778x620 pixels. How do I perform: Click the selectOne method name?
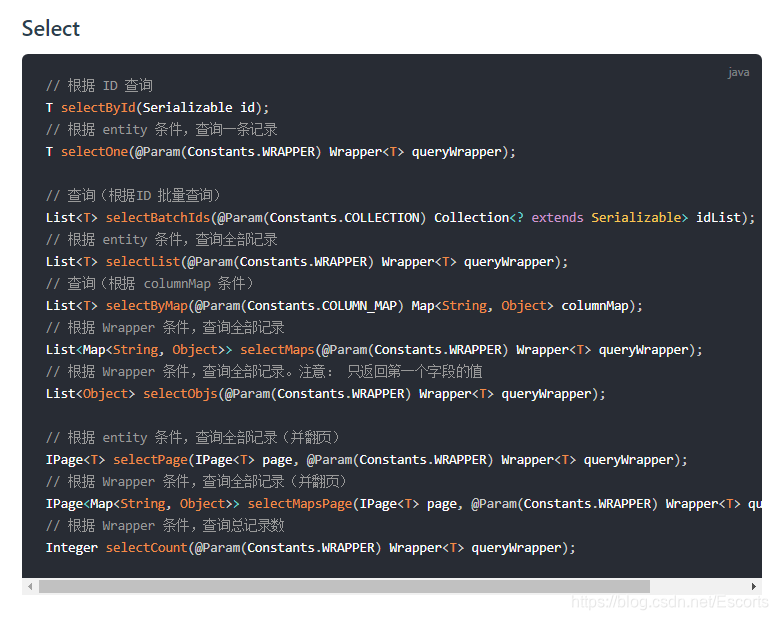click(94, 152)
